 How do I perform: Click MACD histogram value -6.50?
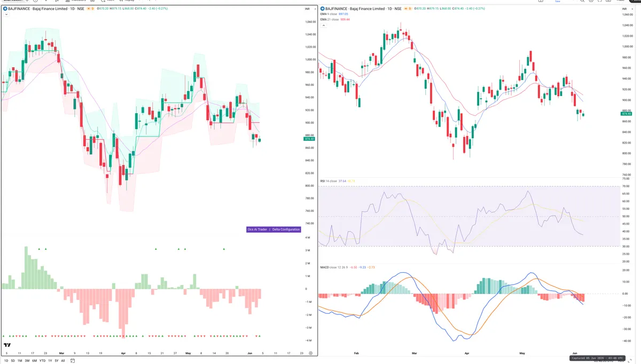[353, 267]
